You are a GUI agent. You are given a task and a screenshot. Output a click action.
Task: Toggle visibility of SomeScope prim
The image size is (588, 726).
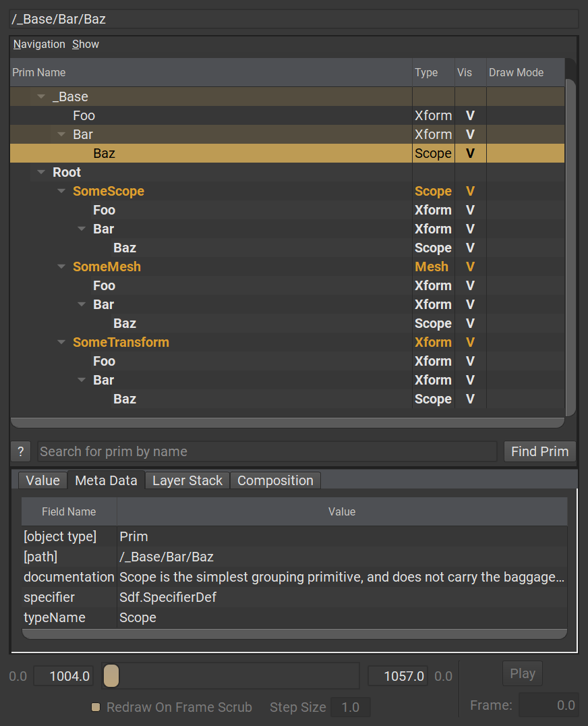[x=470, y=192]
